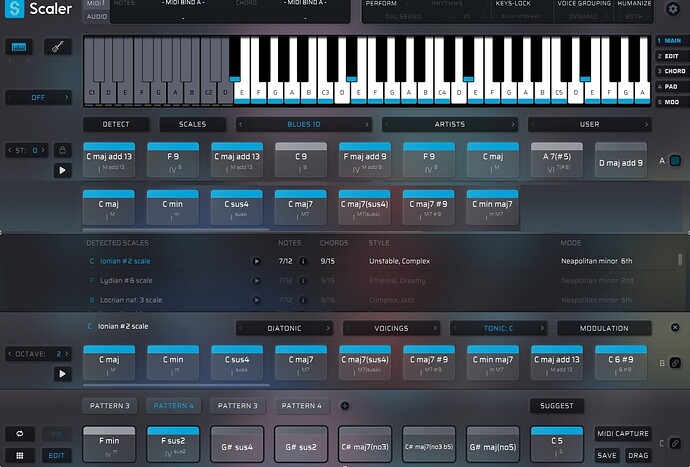Click the EDIT button in section C
Viewport: 690px width, 467px height.
click(56, 456)
